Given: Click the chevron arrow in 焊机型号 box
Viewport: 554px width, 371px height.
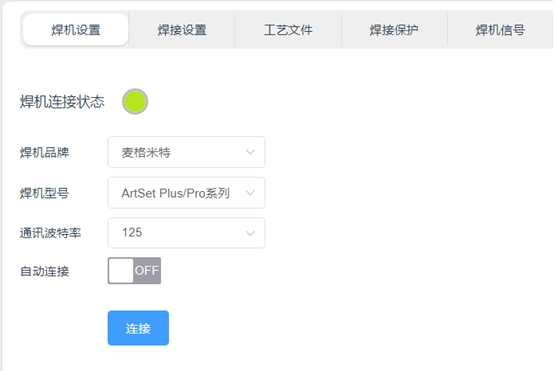Looking at the screenshot, I should (x=250, y=193).
